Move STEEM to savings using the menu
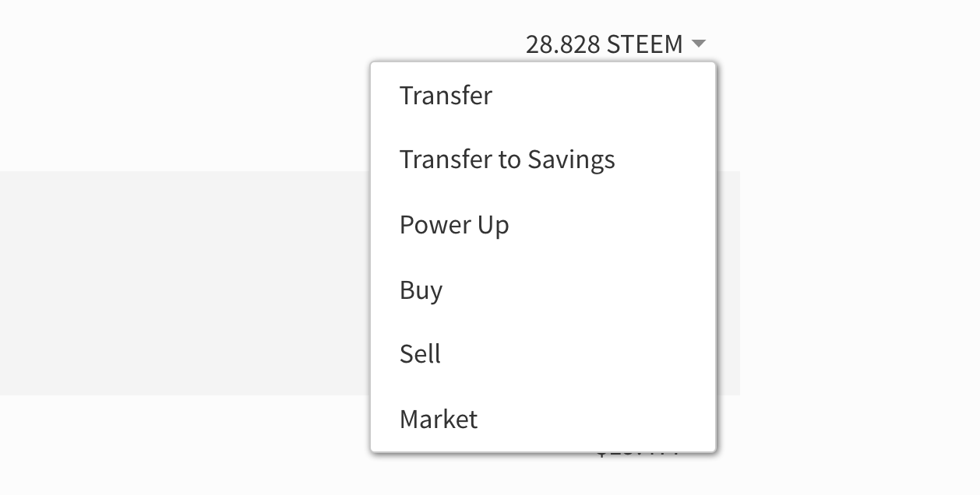This screenshot has width=980, height=495. [x=507, y=160]
